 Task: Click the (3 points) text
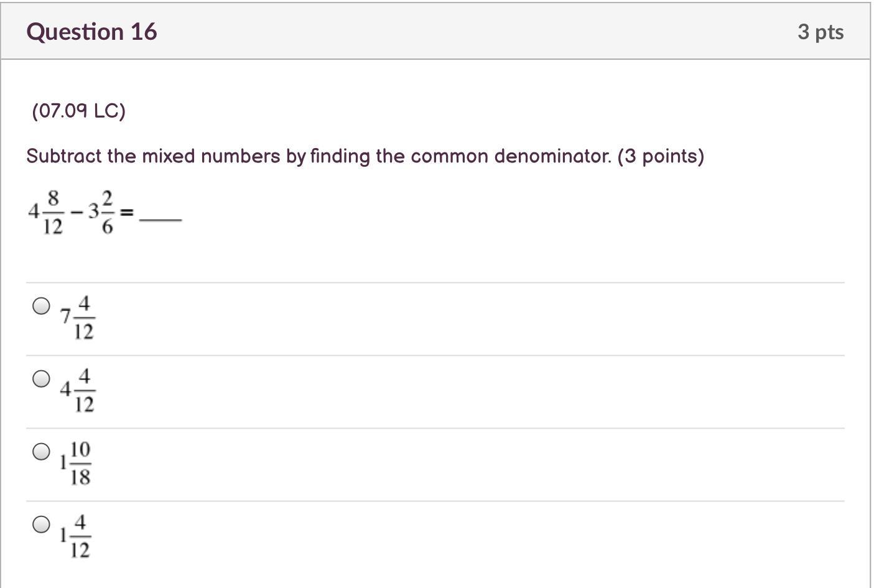[661, 156]
